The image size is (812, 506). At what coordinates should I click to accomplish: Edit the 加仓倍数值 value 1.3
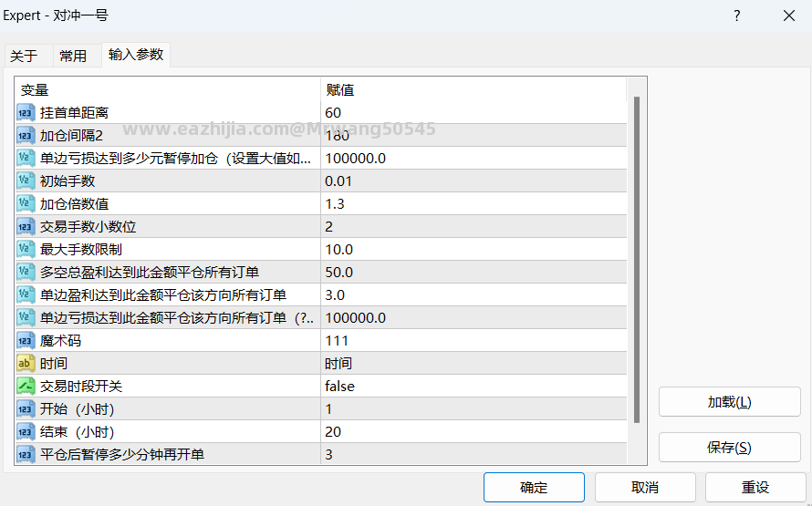point(474,204)
